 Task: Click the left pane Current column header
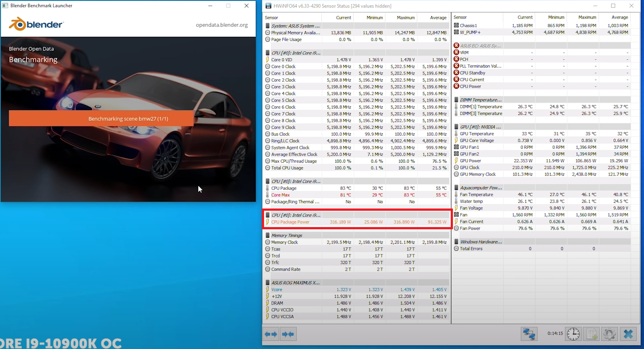click(337, 18)
